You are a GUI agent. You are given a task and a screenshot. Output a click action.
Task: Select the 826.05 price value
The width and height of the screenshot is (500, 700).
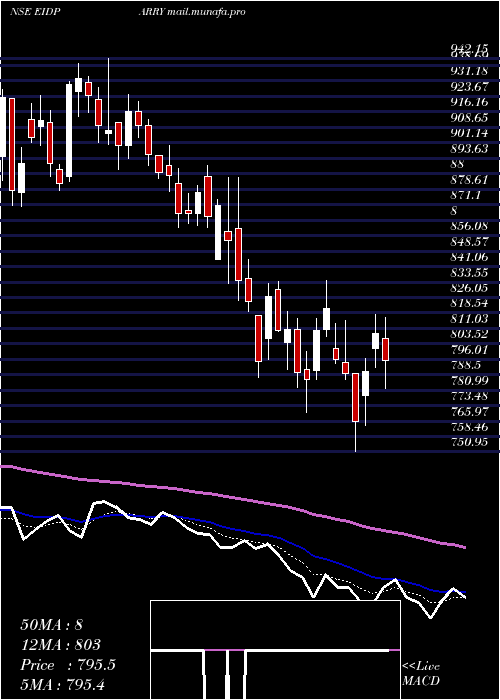469,288
